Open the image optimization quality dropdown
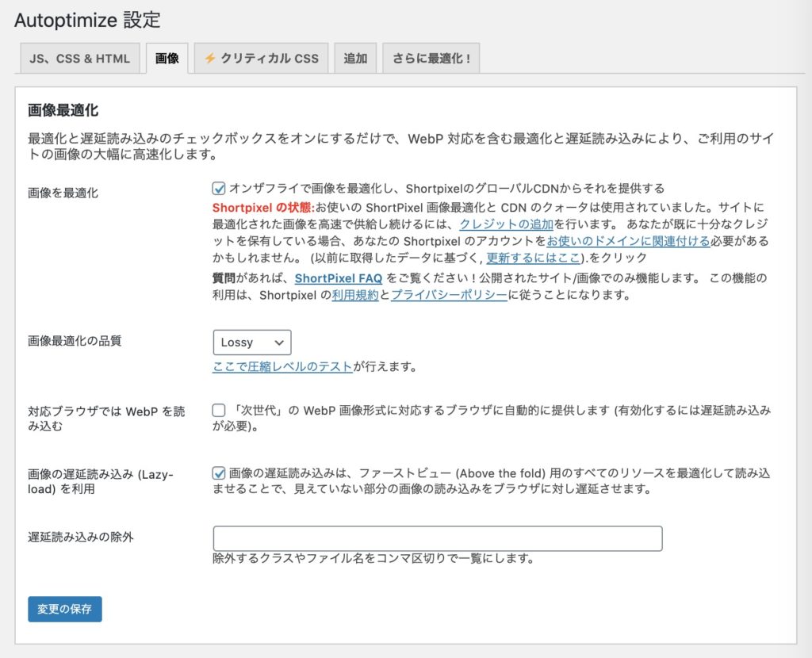Screen dimensions: 812x658 tap(251, 342)
